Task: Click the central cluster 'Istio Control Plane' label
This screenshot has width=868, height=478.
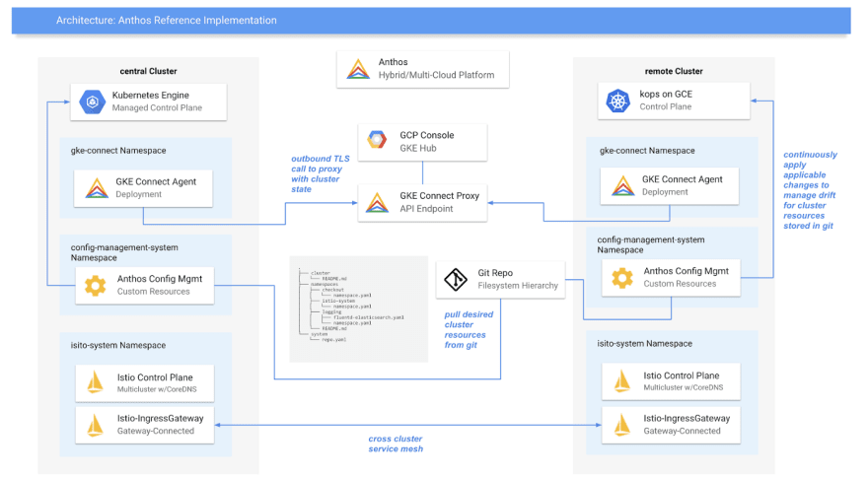Action: (155, 377)
